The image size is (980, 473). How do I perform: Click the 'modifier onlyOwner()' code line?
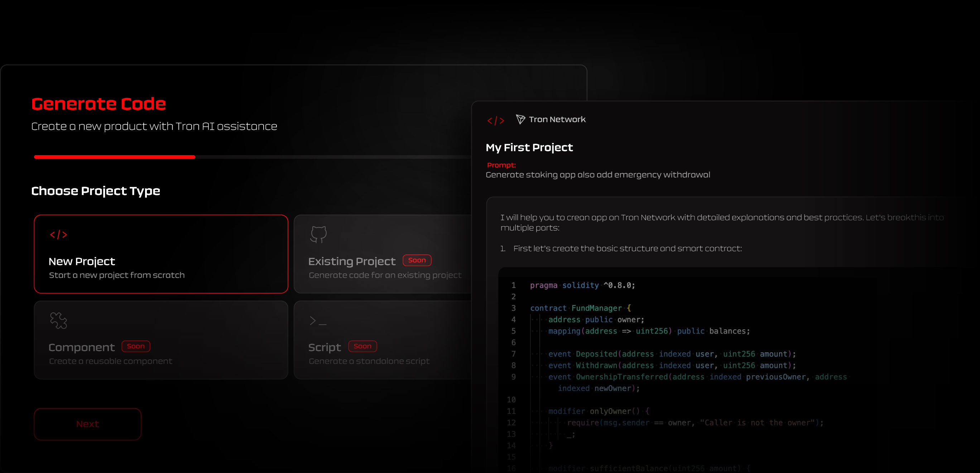tap(599, 411)
